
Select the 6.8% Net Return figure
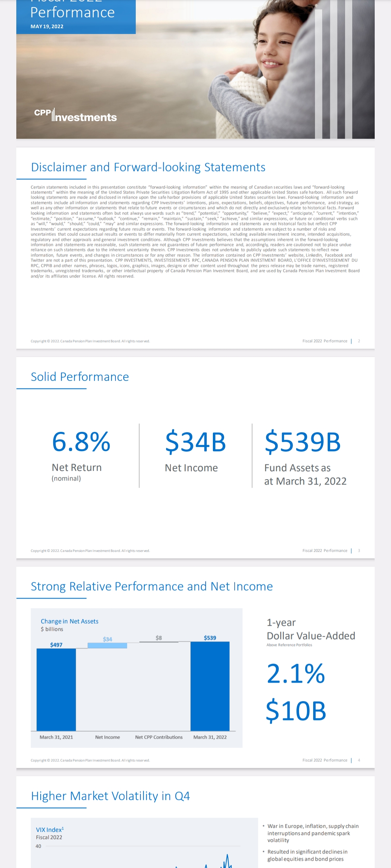(x=81, y=442)
